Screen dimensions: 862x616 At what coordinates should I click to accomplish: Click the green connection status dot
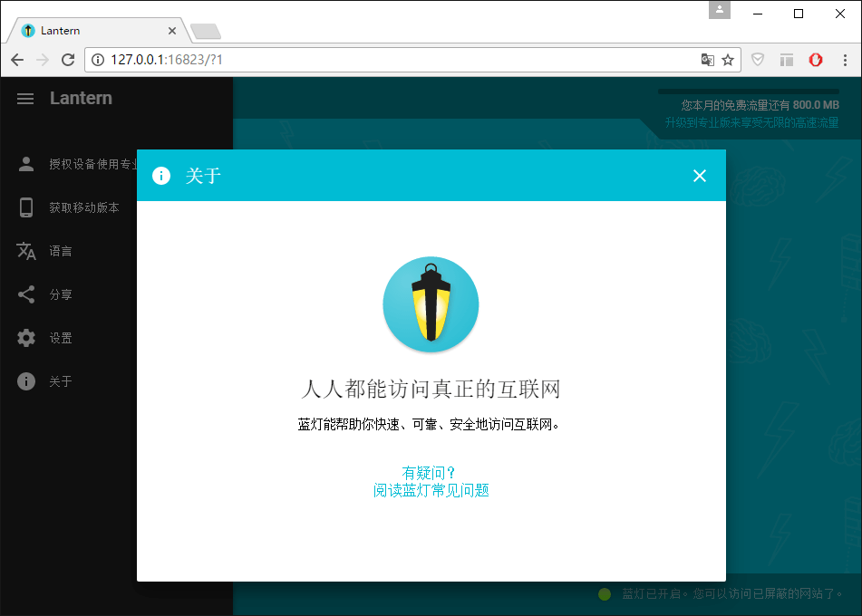[x=605, y=594]
